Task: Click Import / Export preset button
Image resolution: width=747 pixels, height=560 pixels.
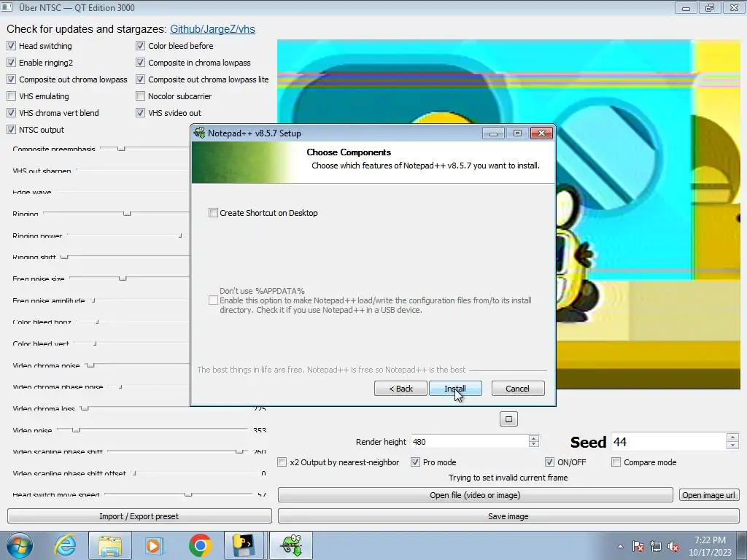Action: click(x=139, y=516)
